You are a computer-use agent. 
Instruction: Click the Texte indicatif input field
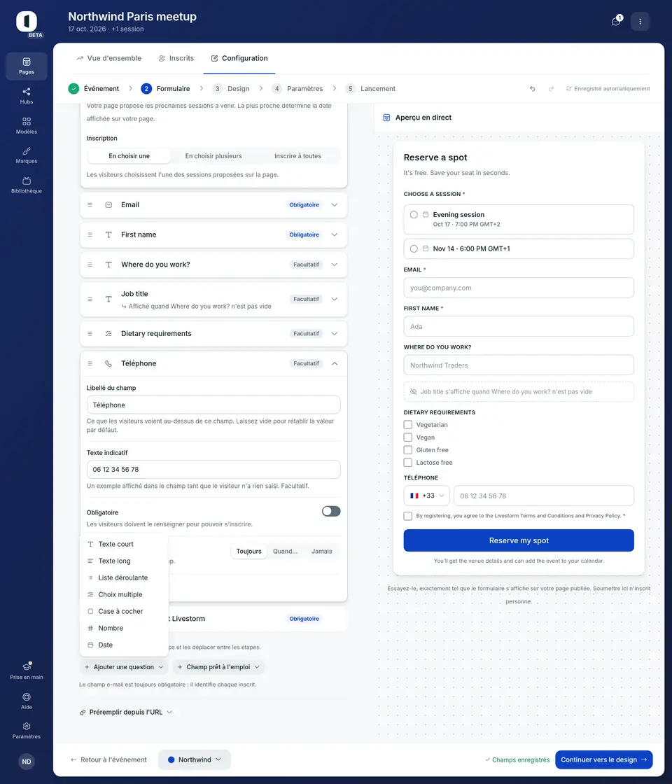coord(213,469)
